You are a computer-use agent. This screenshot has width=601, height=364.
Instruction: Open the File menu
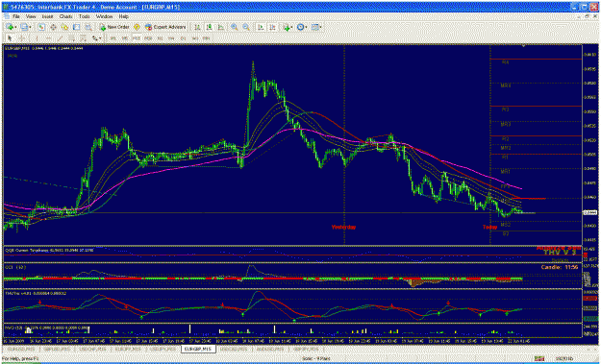pos(16,16)
